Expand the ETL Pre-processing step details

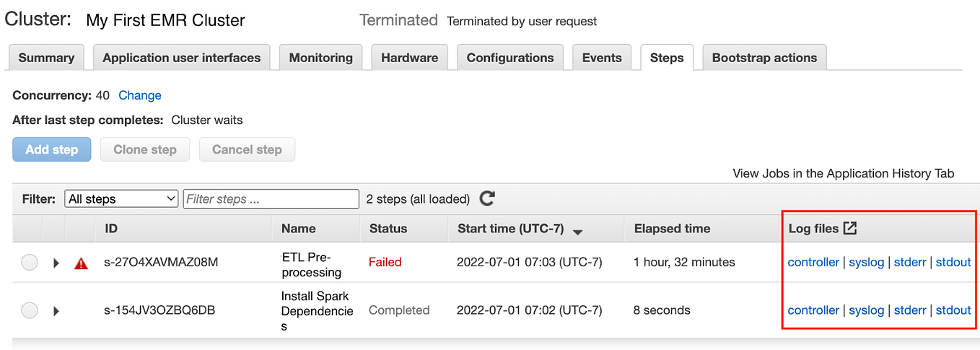(x=56, y=263)
